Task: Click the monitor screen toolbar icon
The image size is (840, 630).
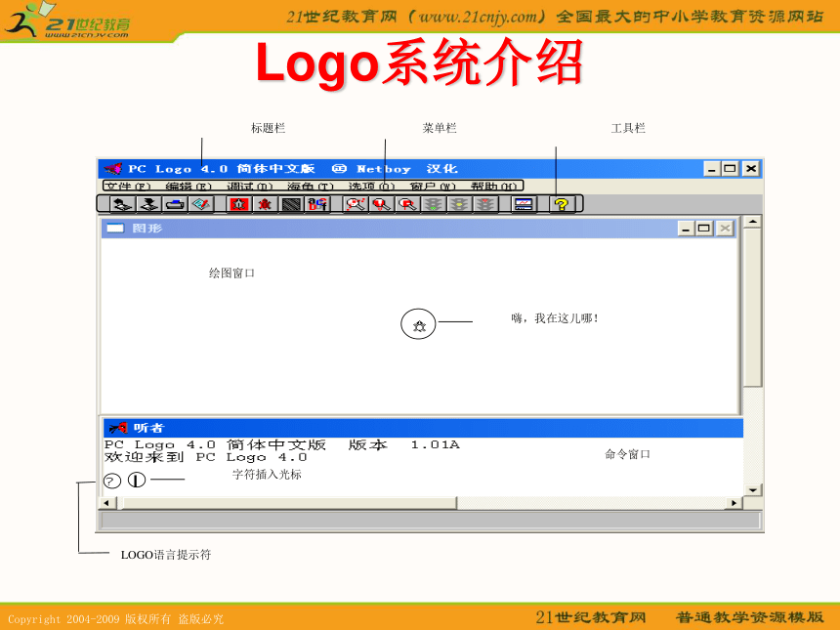Action: (524, 204)
